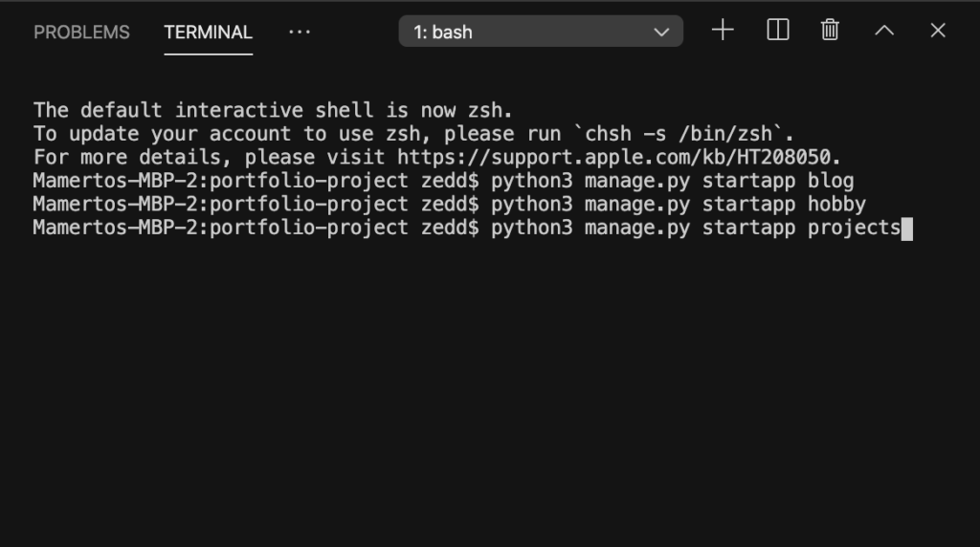This screenshot has height=547, width=980.
Task: Open the support.apple.com/kb/HT208050 link
Action: pyautogui.click(x=613, y=157)
